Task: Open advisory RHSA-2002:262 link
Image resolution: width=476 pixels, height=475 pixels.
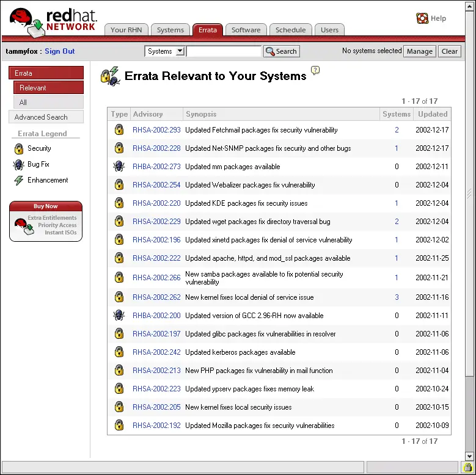Action: point(156,297)
